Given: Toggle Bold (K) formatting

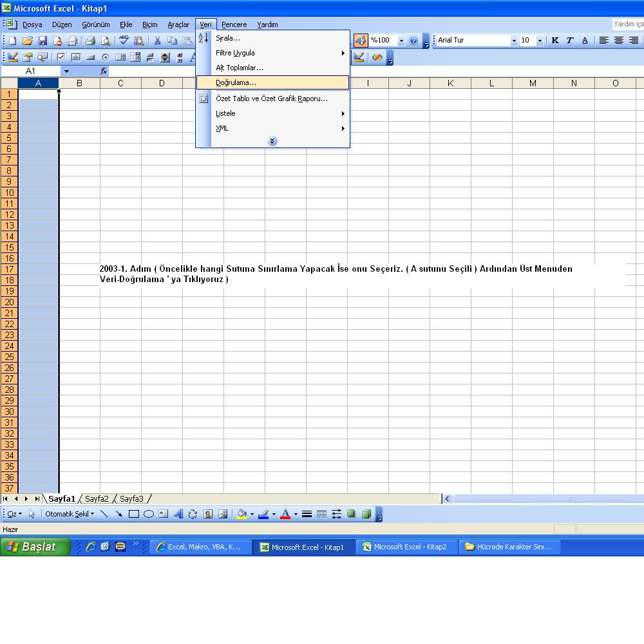Looking at the screenshot, I should pos(555,40).
